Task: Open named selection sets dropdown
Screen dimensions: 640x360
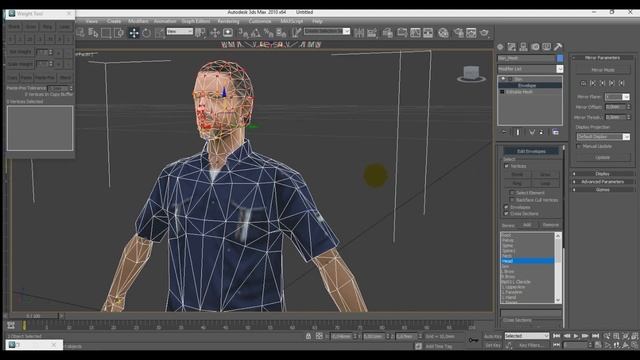Action: pyautogui.click(x=327, y=31)
